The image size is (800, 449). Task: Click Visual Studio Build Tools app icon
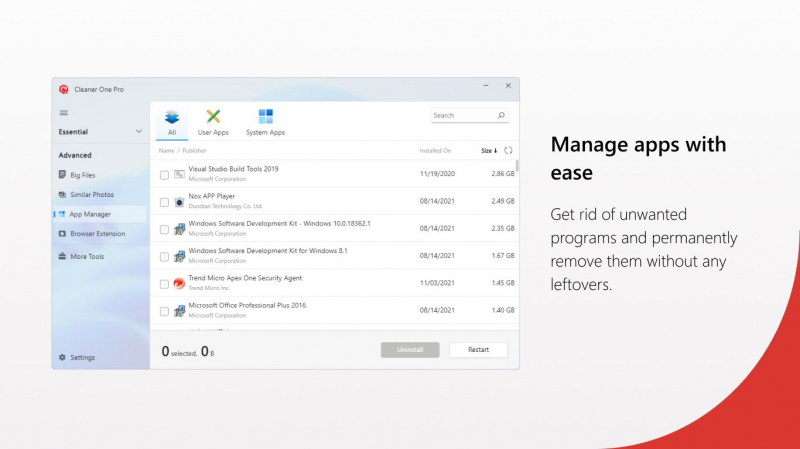point(179,174)
